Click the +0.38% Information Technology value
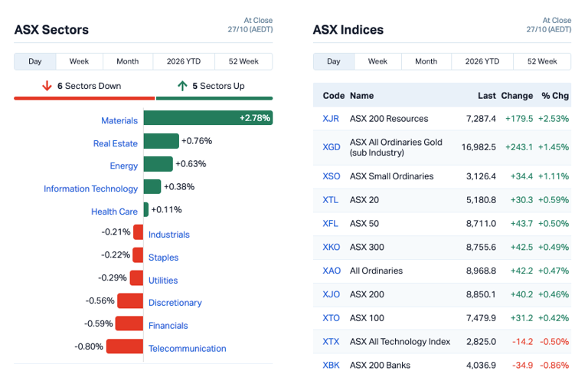This screenshot has height=371, width=588. (x=179, y=187)
